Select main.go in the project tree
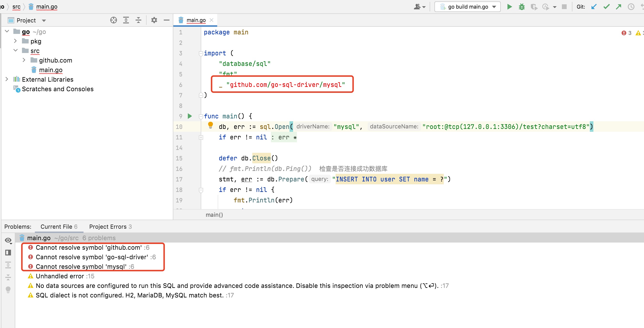Screen dimensions: 644x328 click(51, 70)
